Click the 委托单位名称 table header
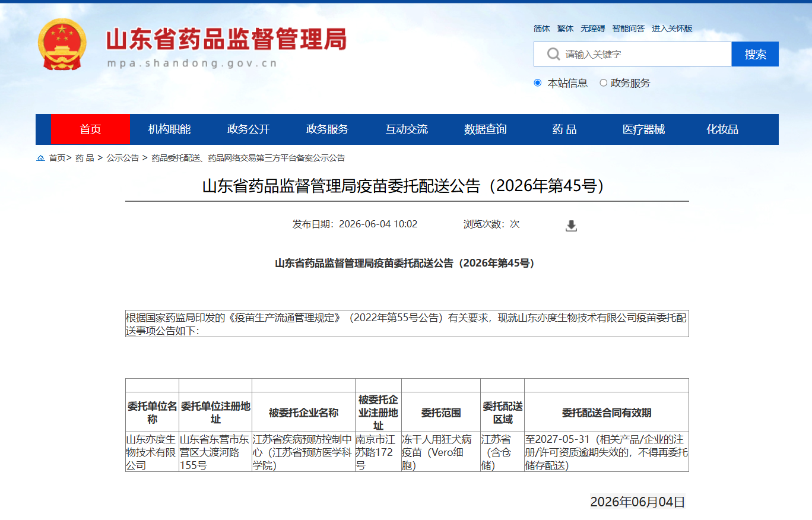The height and width of the screenshot is (520, 812). (x=153, y=413)
